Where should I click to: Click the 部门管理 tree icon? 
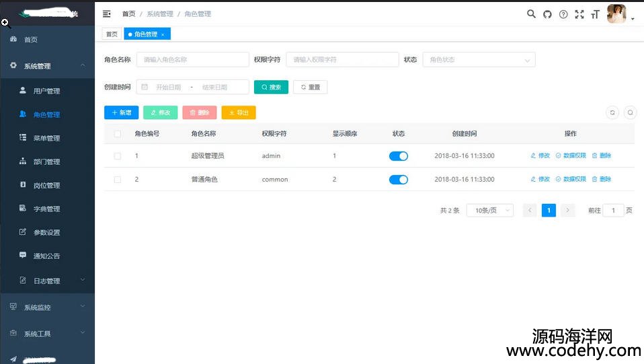click(23, 161)
